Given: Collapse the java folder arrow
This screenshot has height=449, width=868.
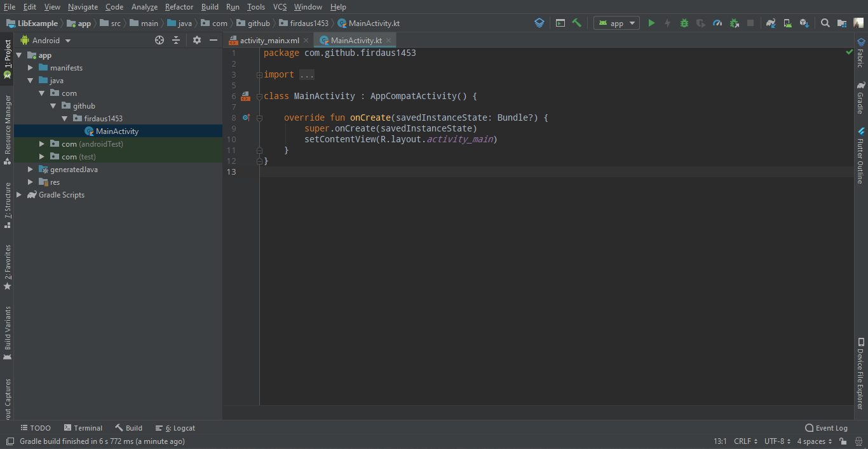Looking at the screenshot, I should (x=31, y=81).
